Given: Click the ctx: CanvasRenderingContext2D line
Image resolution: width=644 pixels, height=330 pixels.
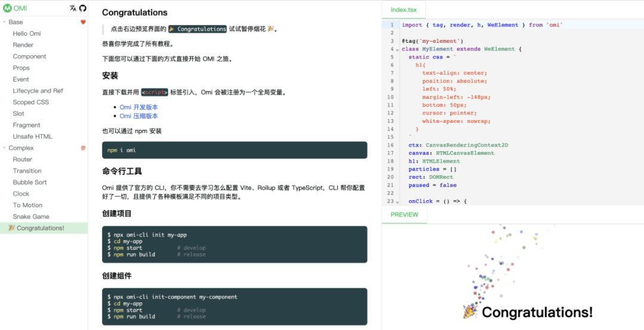Looking at the screenshot, I should point(459,145).
